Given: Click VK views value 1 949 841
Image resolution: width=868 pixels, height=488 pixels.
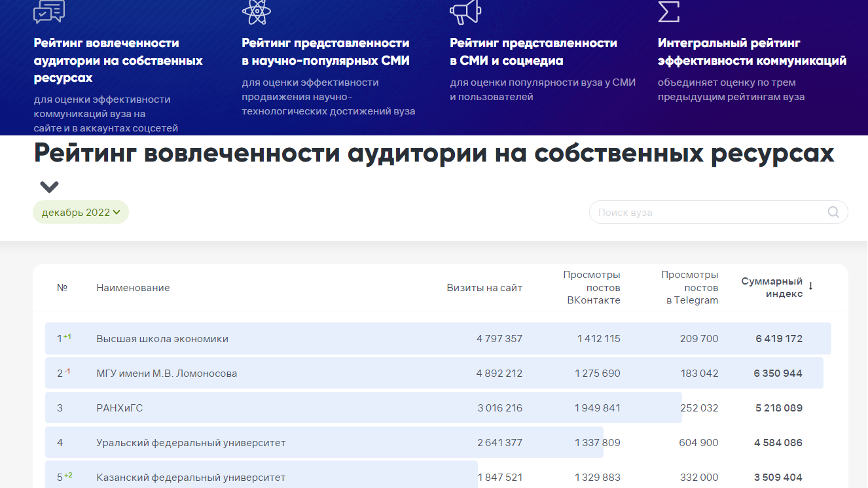Looking at the screenshot, I should (x=598, y=408).
